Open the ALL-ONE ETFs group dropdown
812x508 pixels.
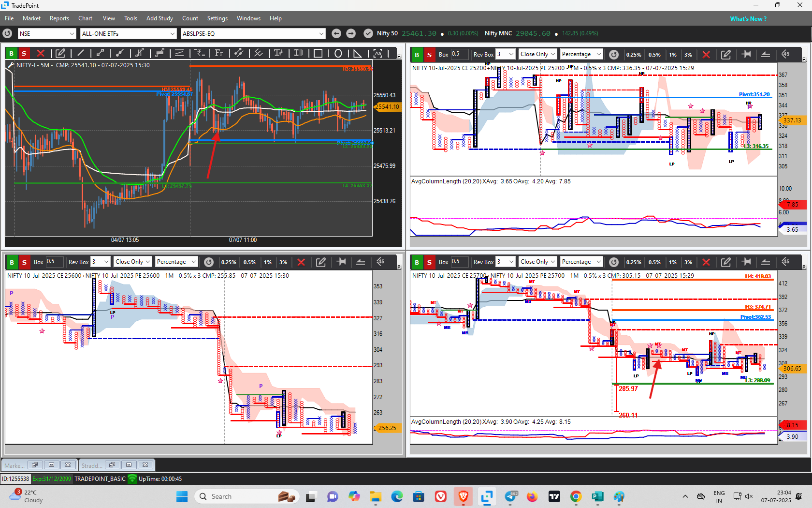(128, 33)
